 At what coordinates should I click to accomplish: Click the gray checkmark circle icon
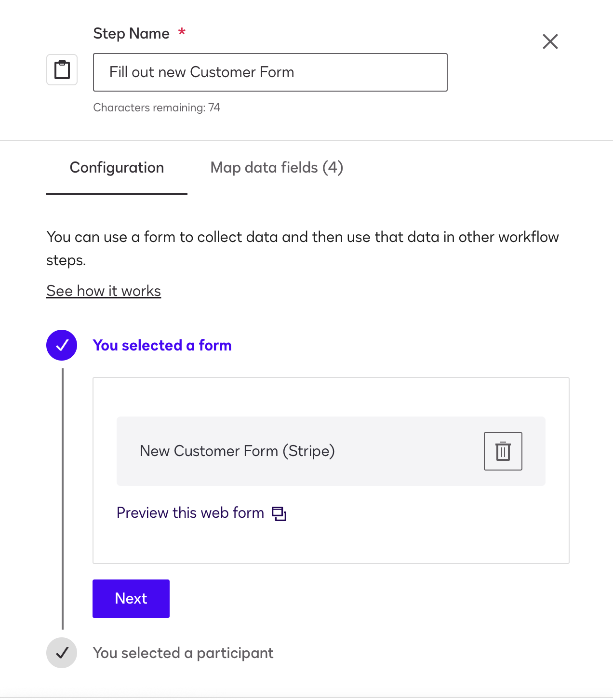click(x=62, y=653)
